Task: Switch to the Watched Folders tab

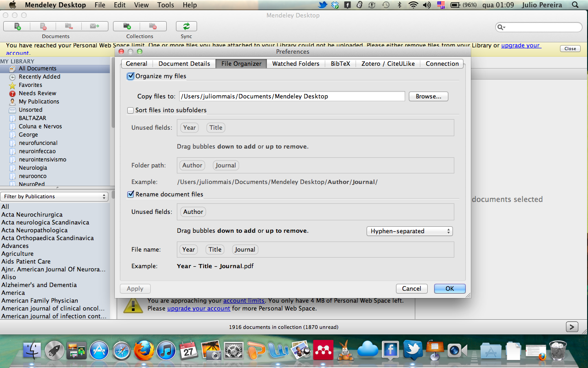Action: pos(295,63)
